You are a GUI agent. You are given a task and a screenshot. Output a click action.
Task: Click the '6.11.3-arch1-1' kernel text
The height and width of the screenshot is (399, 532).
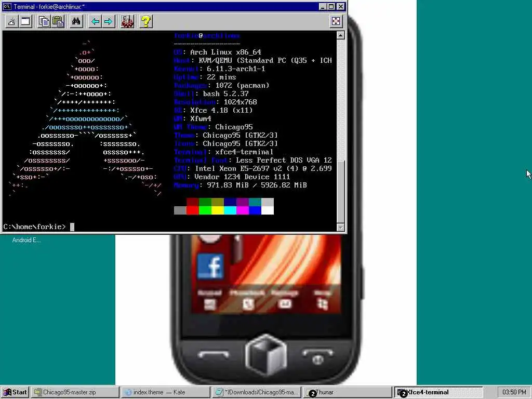(236, 69)
